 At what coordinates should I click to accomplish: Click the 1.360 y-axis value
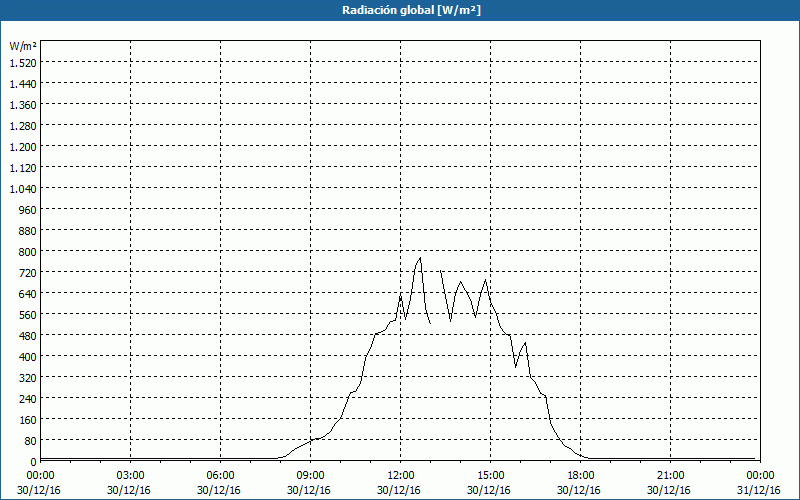[x=23, y=105]
